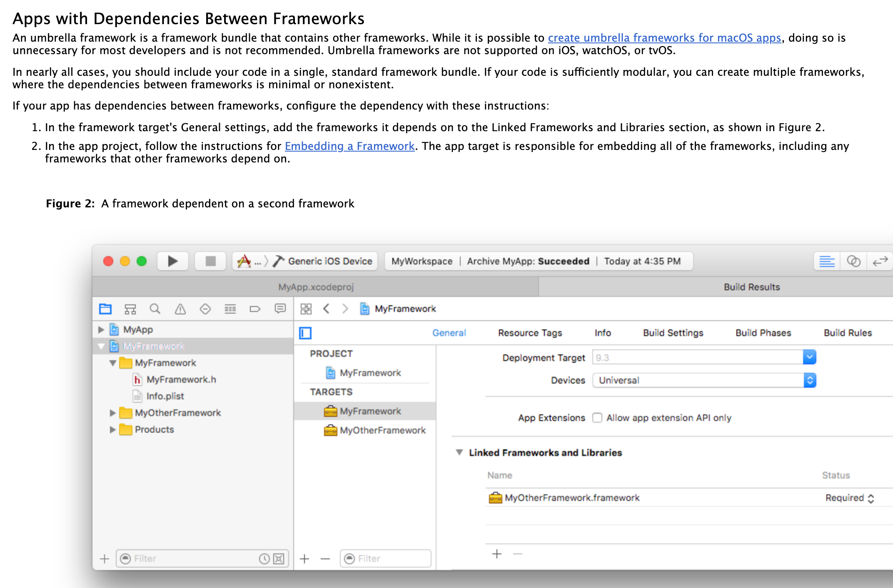Open the Devices Universal dropdown
Viewport: 893px width, 588px height.
click(809, 380)
